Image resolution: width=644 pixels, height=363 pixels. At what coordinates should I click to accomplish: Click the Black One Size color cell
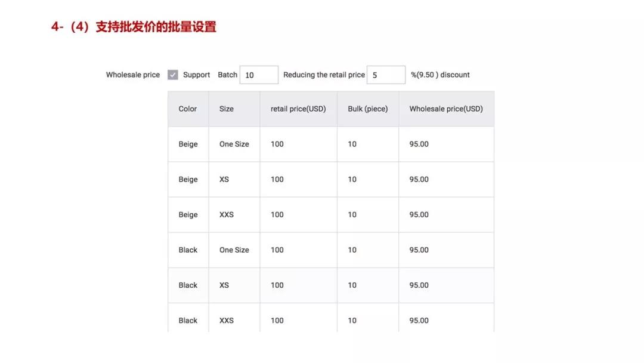tap(187, 250)
